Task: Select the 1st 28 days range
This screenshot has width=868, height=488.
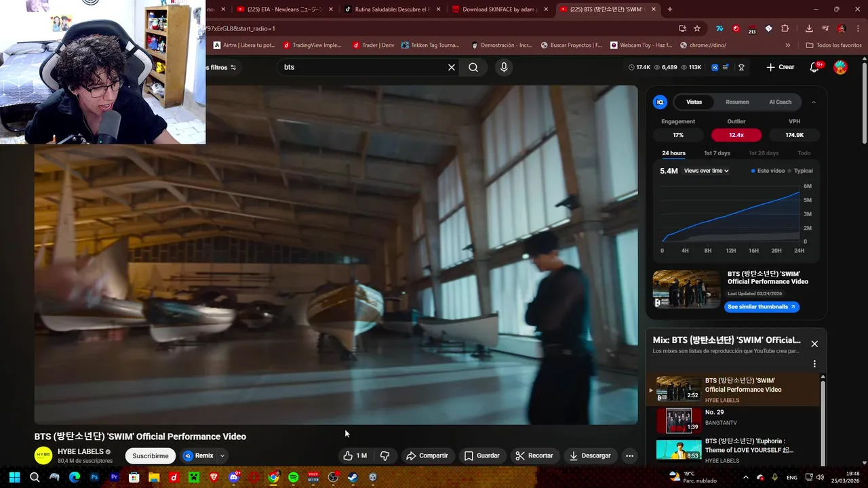Action: [764, 153]
